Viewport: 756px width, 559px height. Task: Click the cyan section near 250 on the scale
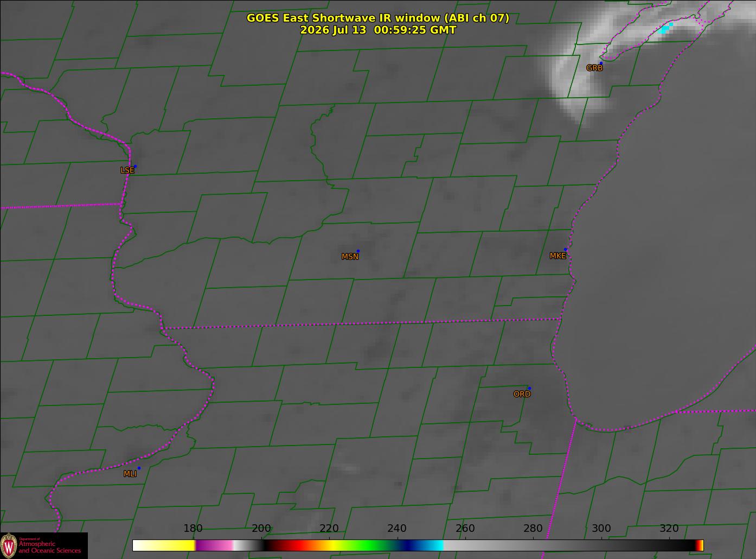pyautogui.click(x=432, y=545)
